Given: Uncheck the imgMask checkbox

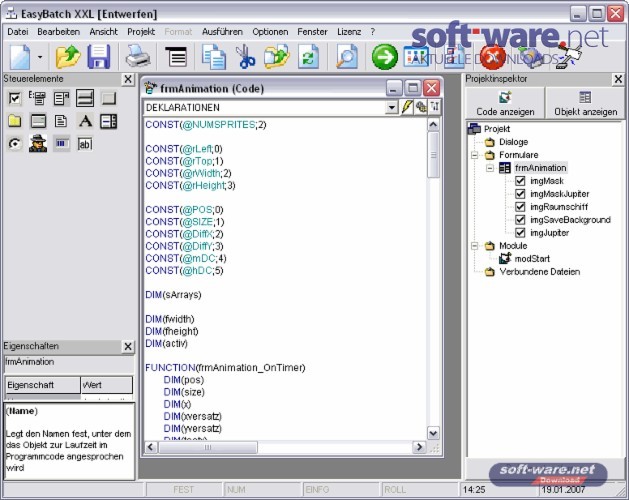Looking at the screenshot, I should tap(520, 181).
